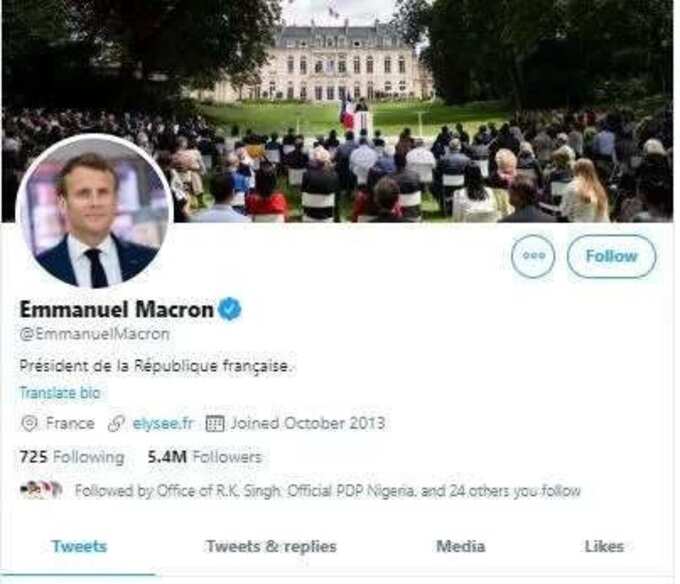Click the blue verified badge
Image resolution: width=680 pixels, height=584 pixels.
coord(230,309)
